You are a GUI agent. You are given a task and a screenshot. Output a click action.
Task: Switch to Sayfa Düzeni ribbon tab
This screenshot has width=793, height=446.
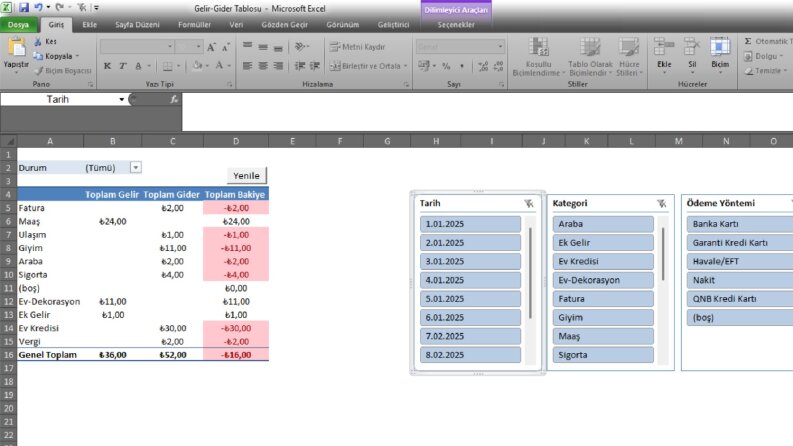pyautogui.click(x=137, y=24)
